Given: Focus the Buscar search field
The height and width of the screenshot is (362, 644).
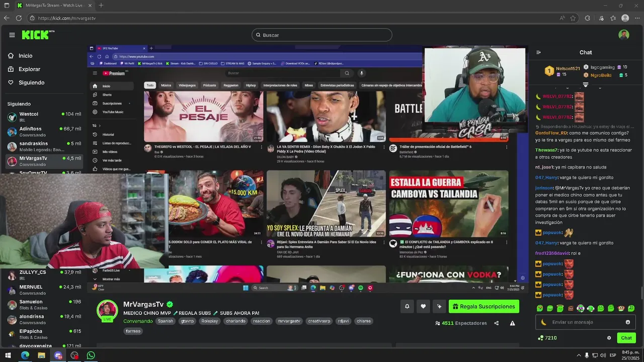Looking at the screenshot, I should tap(322, 35).
